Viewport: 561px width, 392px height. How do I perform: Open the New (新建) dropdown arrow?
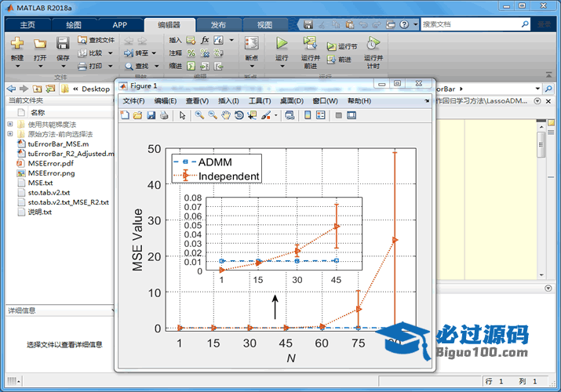click(17, 66)
